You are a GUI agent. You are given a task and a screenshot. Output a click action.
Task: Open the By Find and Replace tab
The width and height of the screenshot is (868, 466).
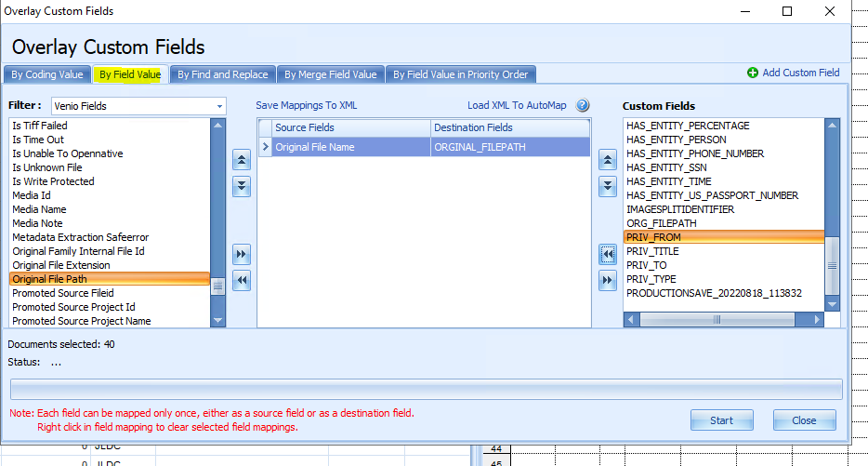click(x=222, y=74)
